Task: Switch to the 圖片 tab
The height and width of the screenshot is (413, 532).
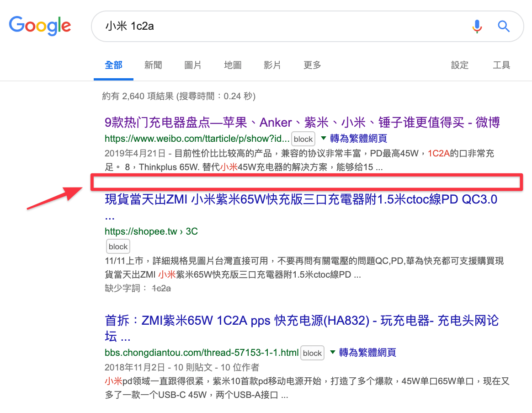Action: [x=193, y=65]
